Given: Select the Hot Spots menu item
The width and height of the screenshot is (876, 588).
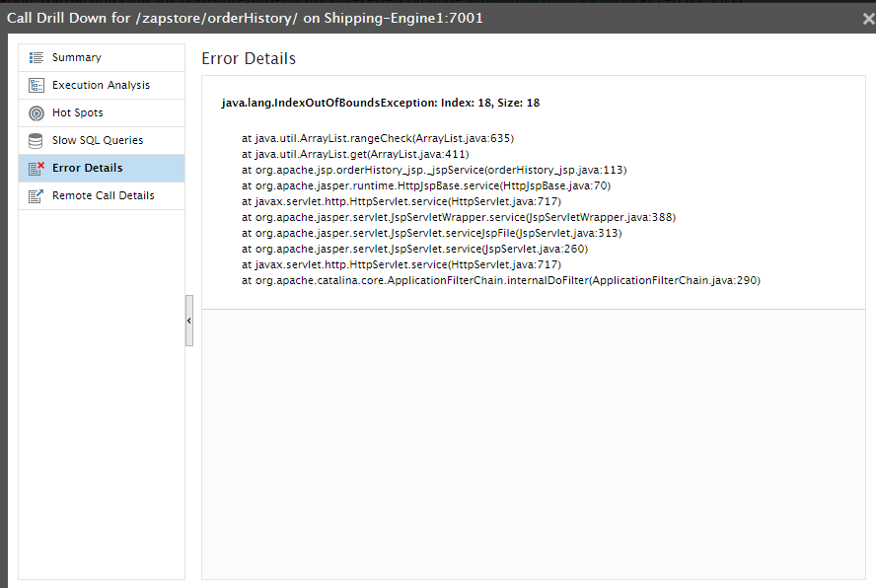Looking at the screenshot, I should coord(102,112).
